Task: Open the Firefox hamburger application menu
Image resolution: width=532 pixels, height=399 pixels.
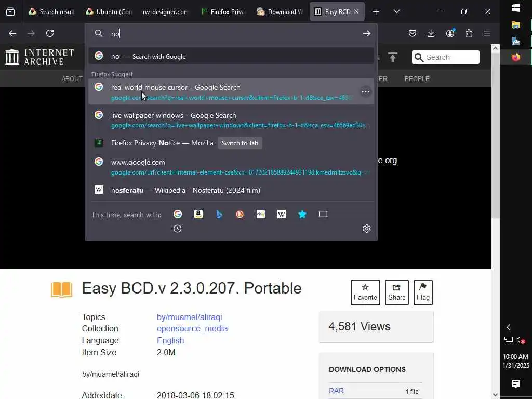Action: pyautogui.click(x=487, y=33)
